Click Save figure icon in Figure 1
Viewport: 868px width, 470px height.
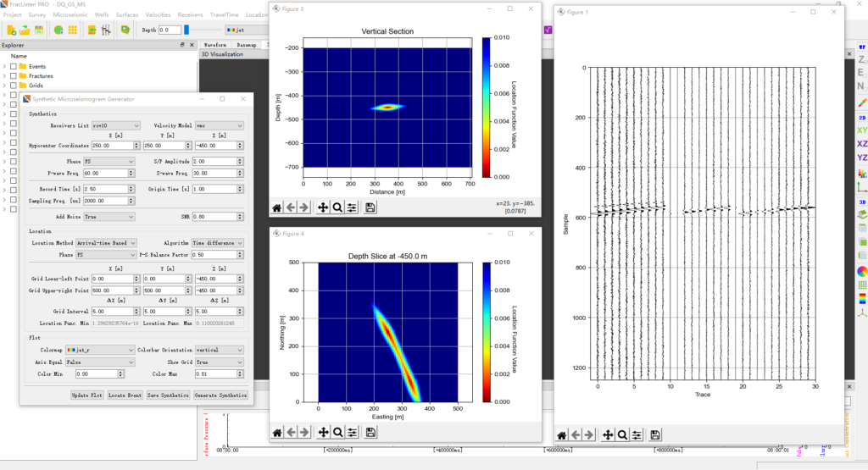pos(655,435)
